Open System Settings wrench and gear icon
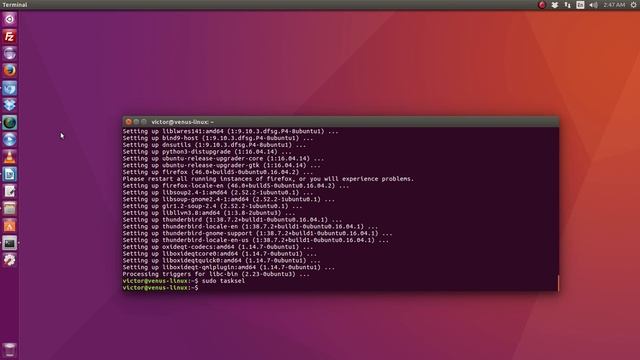640x360 pixels. [9, 260]
